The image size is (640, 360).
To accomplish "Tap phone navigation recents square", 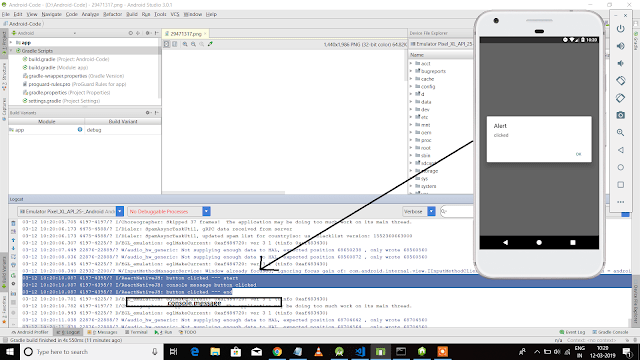I will [573, 242].
